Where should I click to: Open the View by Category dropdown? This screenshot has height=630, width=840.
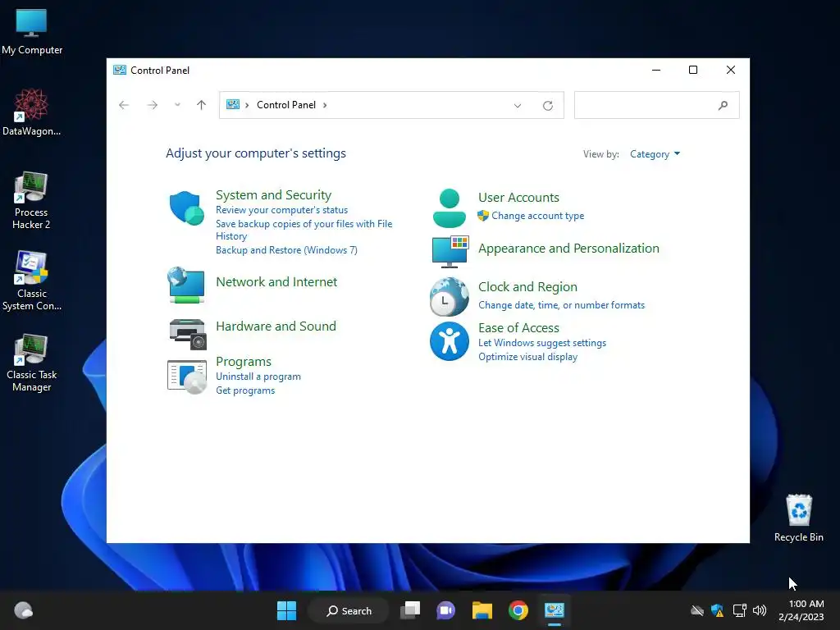655,154
